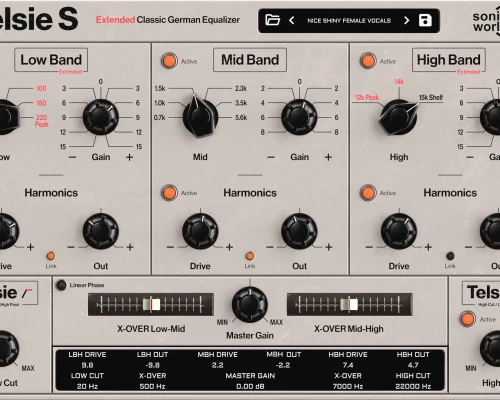This screenshot has height=400, width=500.
Task: Click the Mid Drive plus sign
Action: [x=229, y=247]
